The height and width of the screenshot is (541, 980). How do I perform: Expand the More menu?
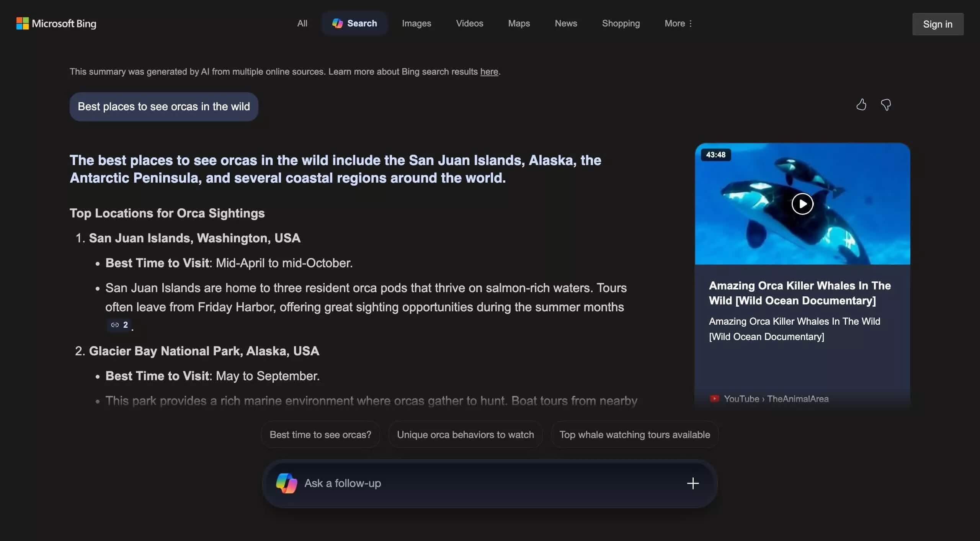pos(678,23)
